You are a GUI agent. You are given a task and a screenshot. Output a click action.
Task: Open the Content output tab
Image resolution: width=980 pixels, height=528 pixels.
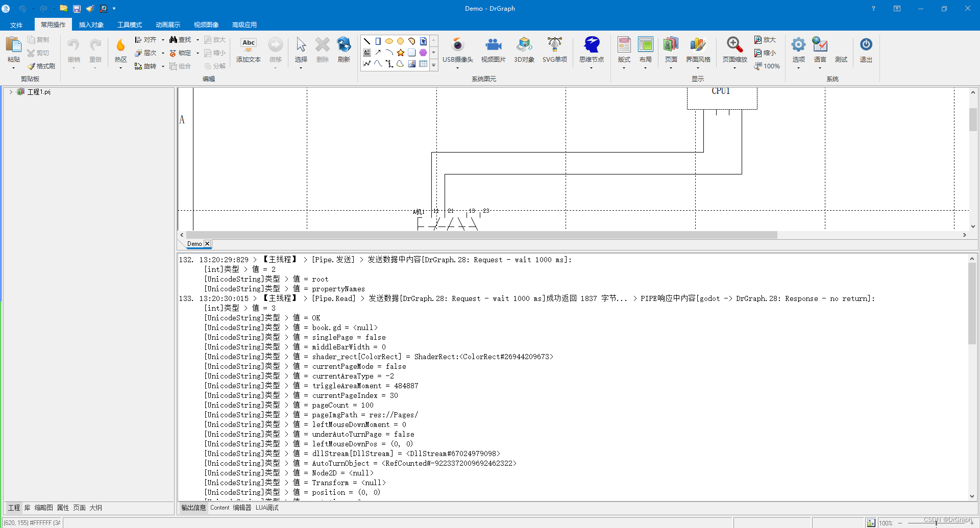point(220,508)
